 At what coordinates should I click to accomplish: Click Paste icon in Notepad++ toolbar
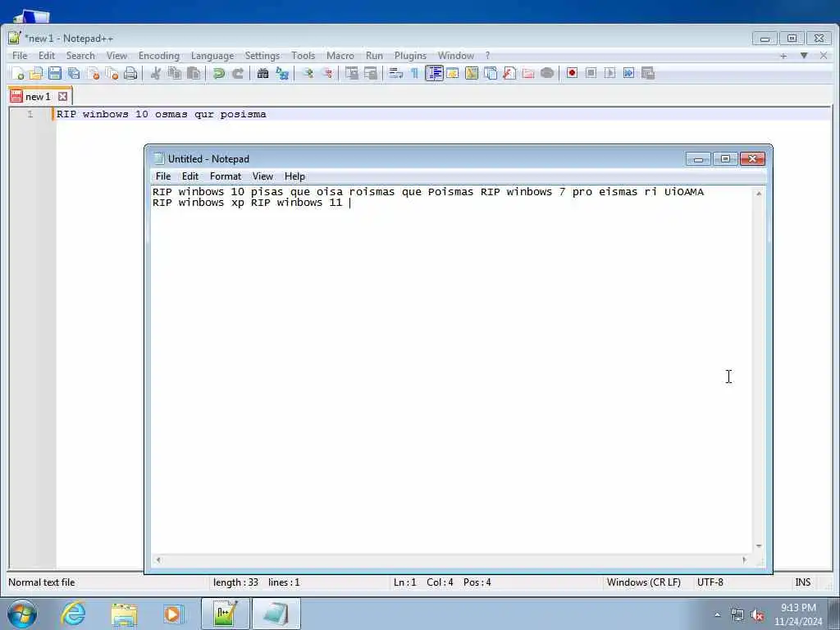194,73
